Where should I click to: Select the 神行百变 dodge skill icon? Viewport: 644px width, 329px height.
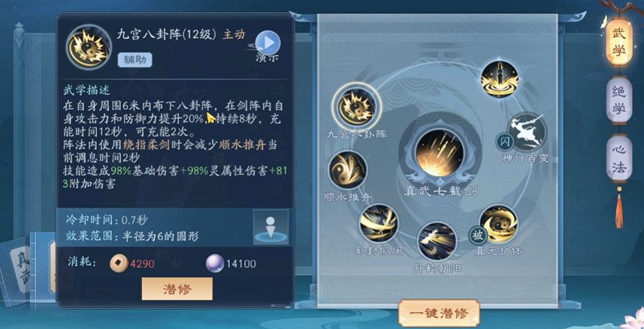527,133
